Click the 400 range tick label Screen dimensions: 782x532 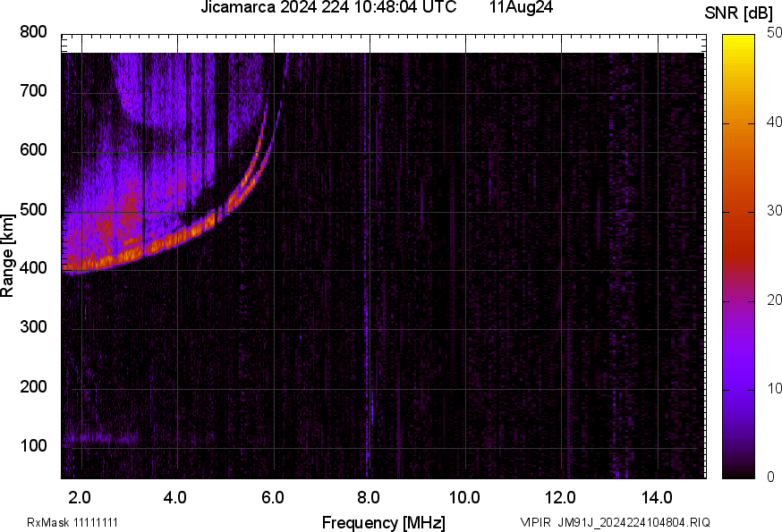click(32, 268)
